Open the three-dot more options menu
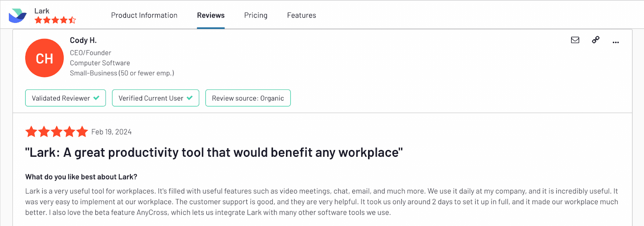Screen dimensions: 644x226 [x=615, y=42]
